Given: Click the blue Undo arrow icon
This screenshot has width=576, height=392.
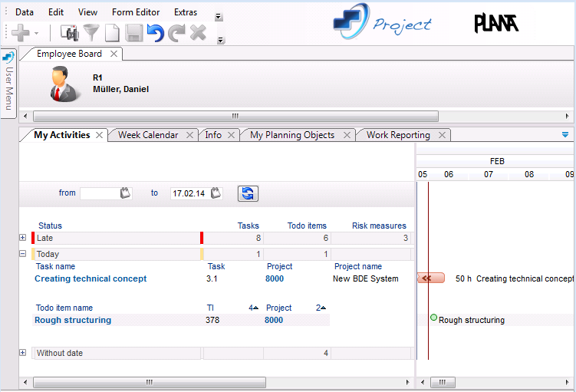Looking at the screenshot, I should pos(156,32).
